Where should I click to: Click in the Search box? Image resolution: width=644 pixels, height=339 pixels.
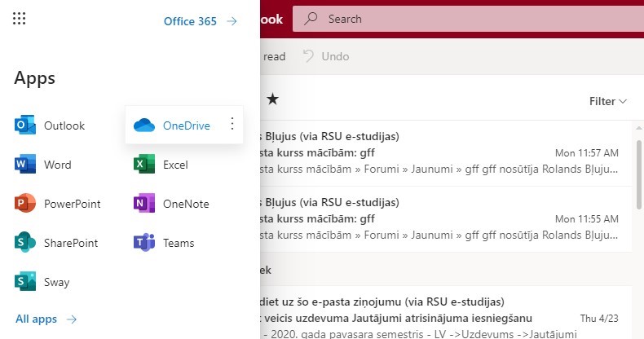473,19
